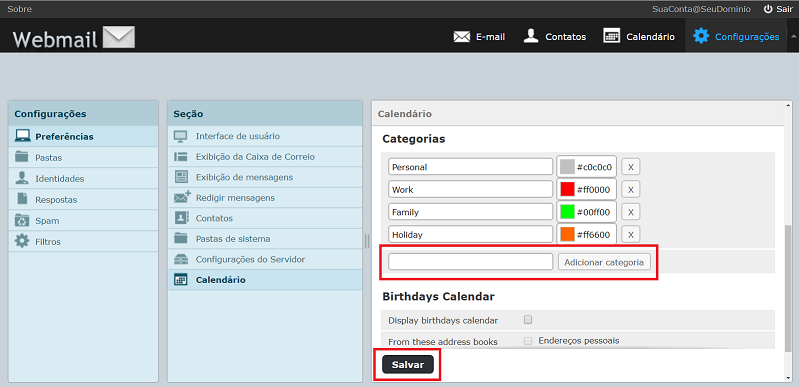The image size is (799, 387).
Task: Remove the Holiday category
Action: (631, 235)
